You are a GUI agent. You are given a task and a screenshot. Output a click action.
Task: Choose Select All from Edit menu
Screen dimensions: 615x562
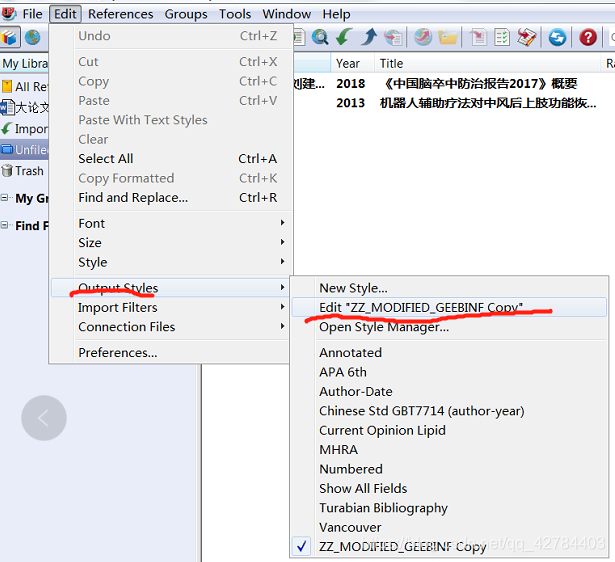coord(172,158)
